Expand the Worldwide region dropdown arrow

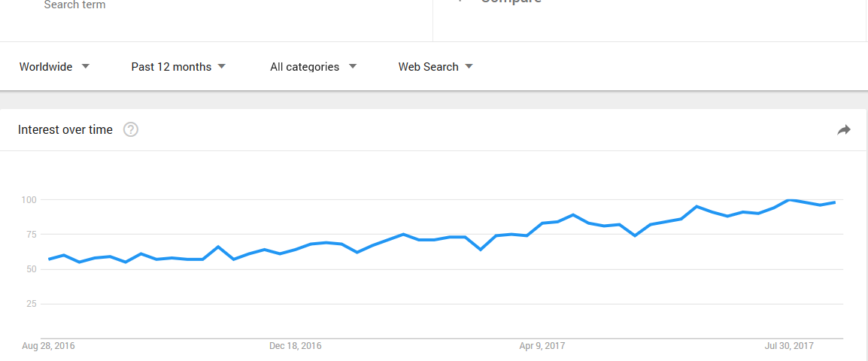pos(85,66)
